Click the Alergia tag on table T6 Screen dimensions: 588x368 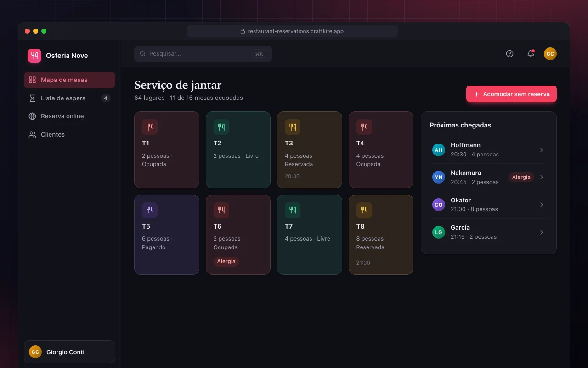pos(226,261)
